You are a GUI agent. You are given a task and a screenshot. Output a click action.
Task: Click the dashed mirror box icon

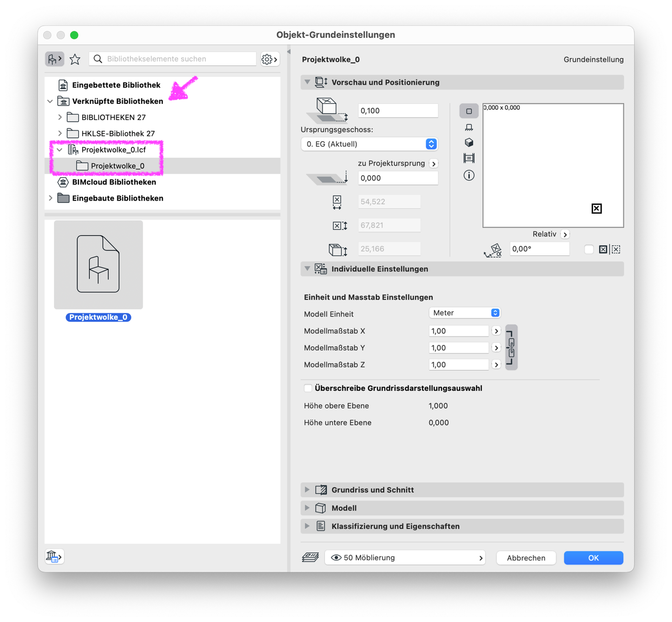(616, 249)
